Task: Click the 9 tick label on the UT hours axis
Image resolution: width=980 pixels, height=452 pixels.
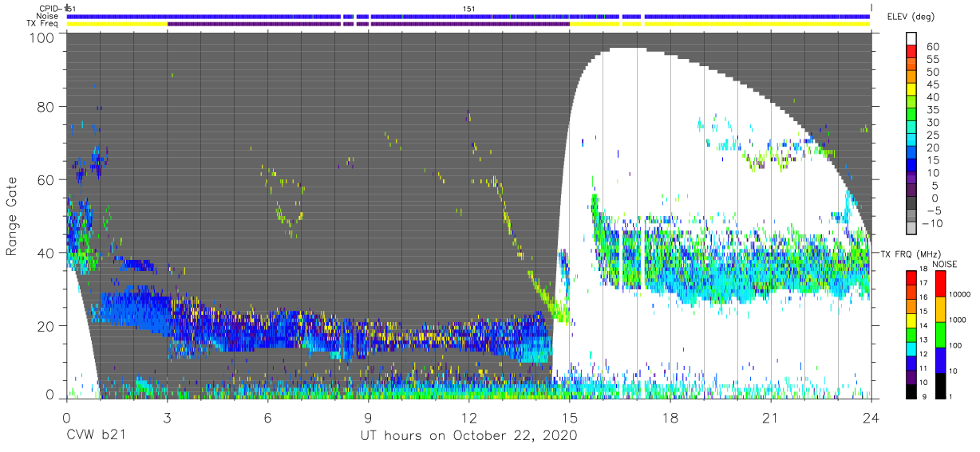Action: pyautogui.click(x=368, y=417)
